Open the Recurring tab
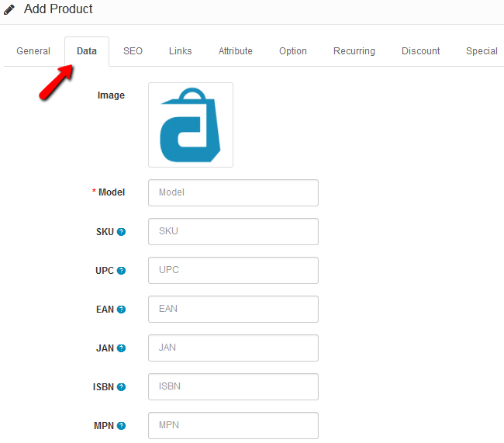 354,51
